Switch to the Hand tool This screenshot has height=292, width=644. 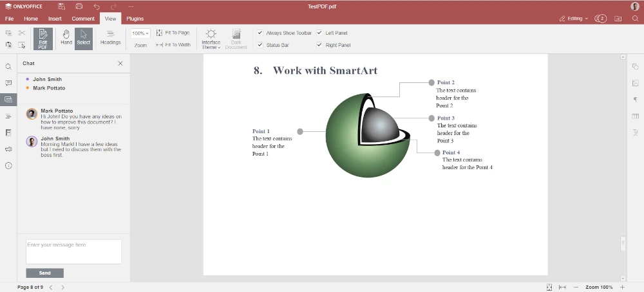(66, 37)
